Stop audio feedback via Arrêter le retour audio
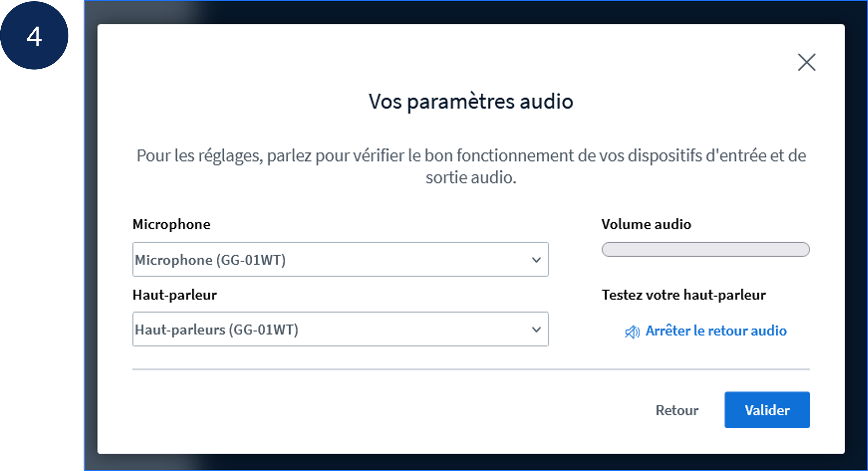Image resolution: width=868 pixels, height=471 pixels. click(x=716, y=331)
